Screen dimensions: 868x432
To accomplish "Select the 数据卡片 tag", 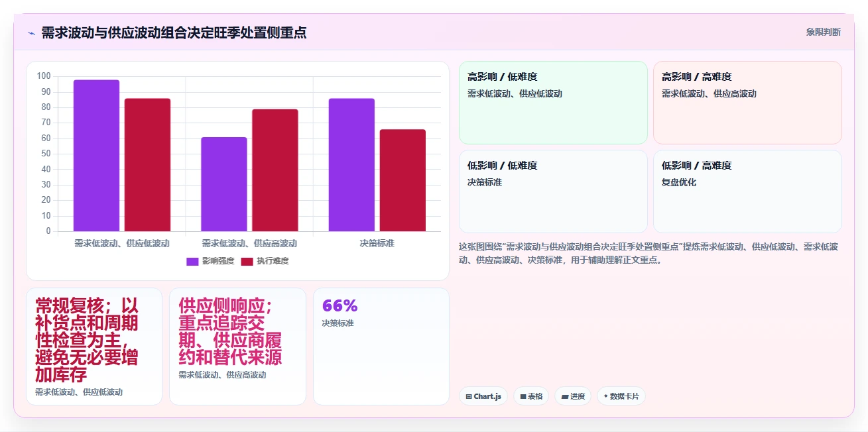I will (x=621, y=396).
